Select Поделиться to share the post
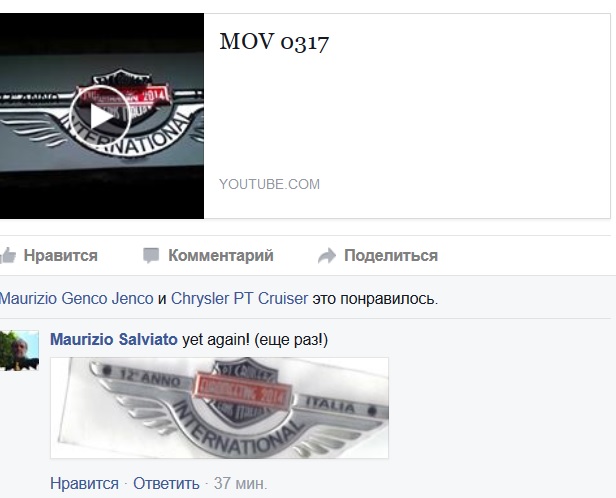 click(391, 256)
